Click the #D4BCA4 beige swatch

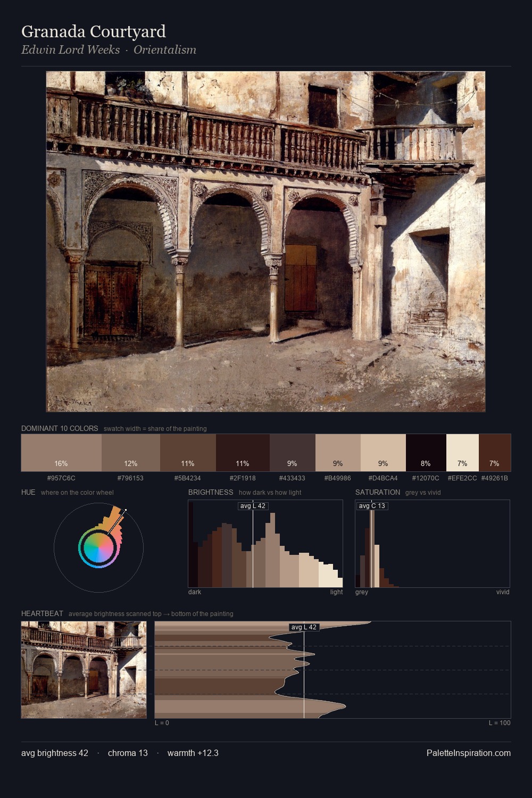[383, 453]
